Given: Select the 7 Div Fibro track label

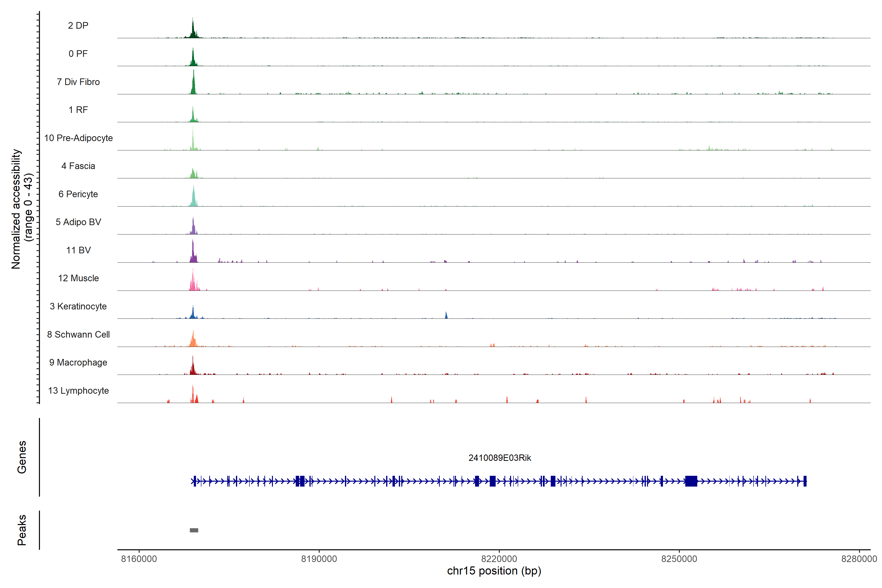Looking at the screenshot, I should 78,82.
